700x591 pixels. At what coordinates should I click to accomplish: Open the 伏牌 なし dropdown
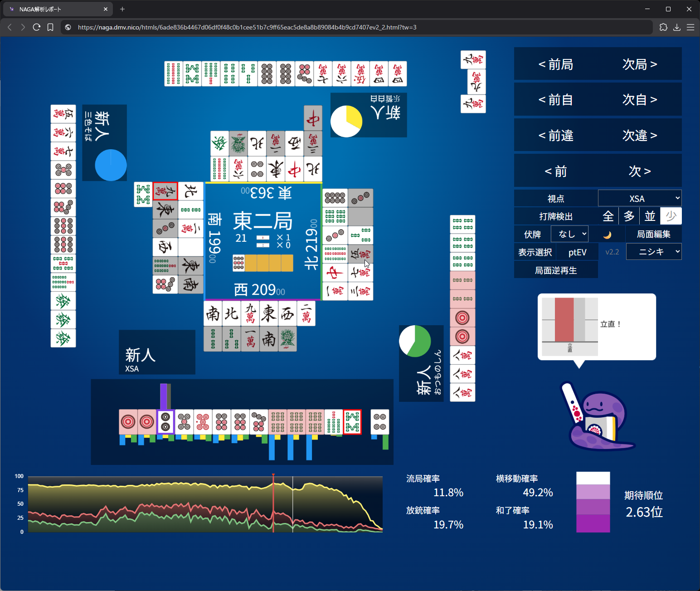569,234
